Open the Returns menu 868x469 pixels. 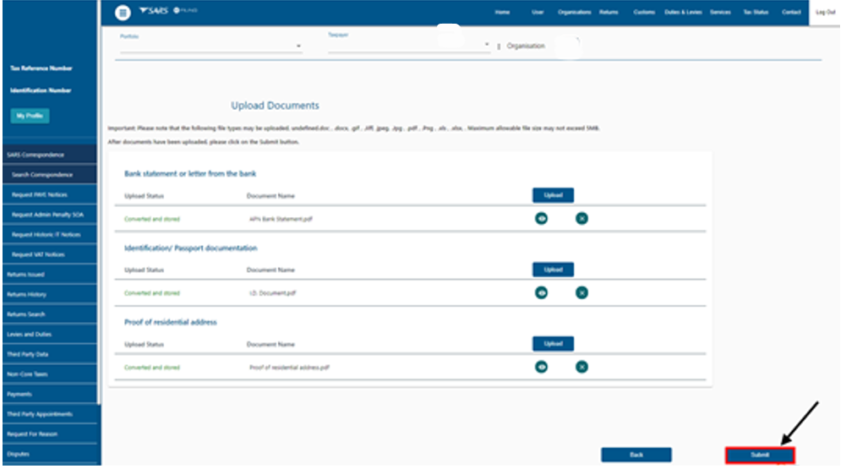609,13
